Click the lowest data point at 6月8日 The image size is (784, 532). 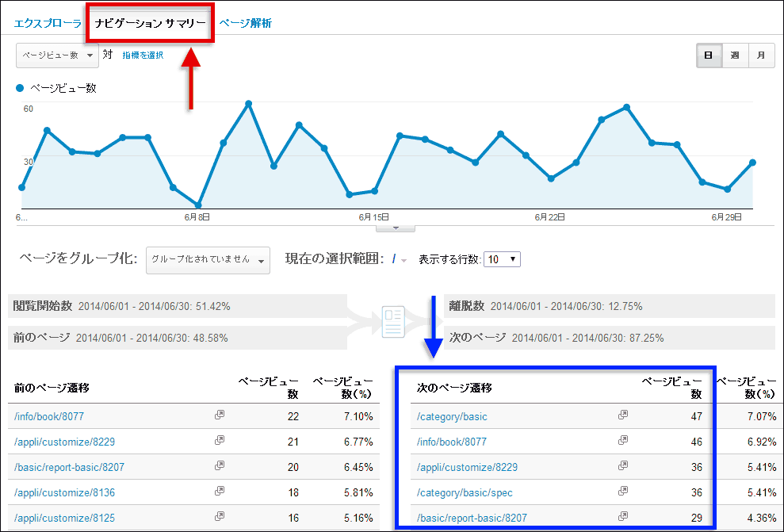tap(198, 205)
